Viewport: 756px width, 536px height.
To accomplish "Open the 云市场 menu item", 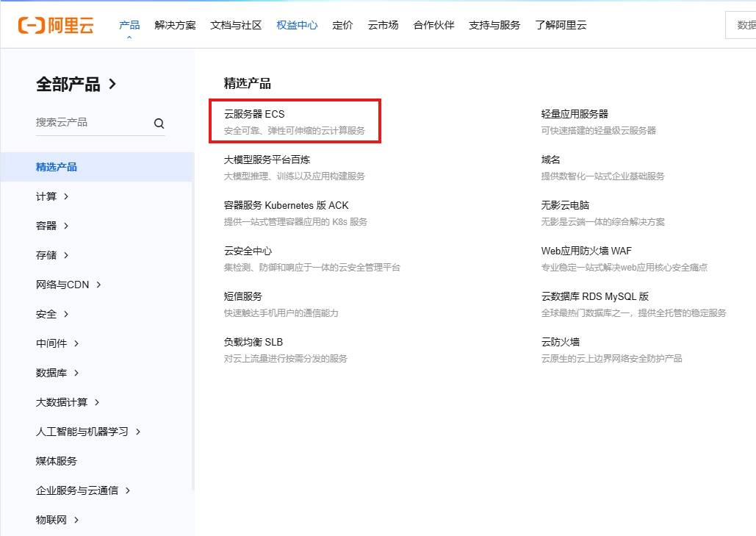I will tap(383, 25).
